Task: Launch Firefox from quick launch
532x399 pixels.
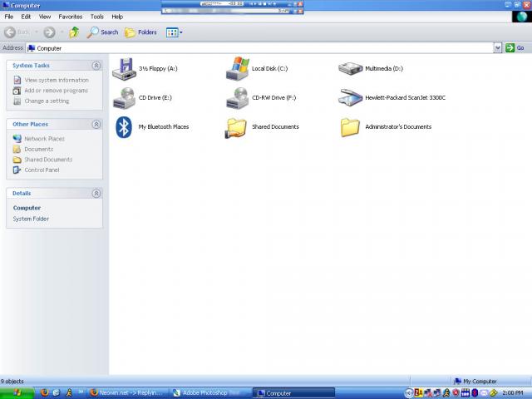Action: click(x=44, y=393)
